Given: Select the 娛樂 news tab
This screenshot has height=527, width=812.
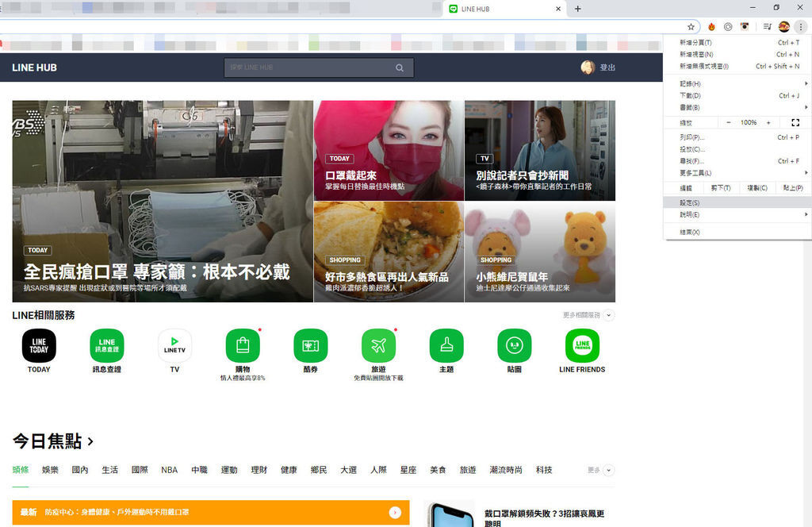Looking at the screenshot, I should click(50, 470).
